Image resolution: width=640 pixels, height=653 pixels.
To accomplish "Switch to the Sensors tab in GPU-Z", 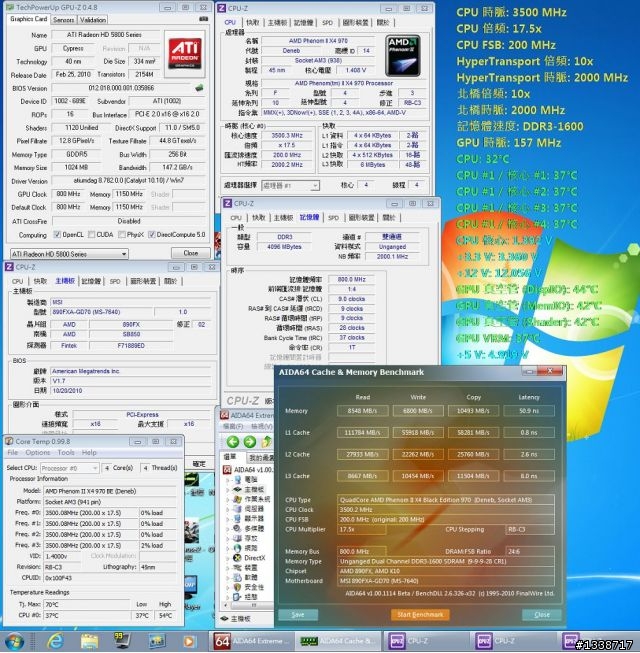I will [x=64, y=20].
